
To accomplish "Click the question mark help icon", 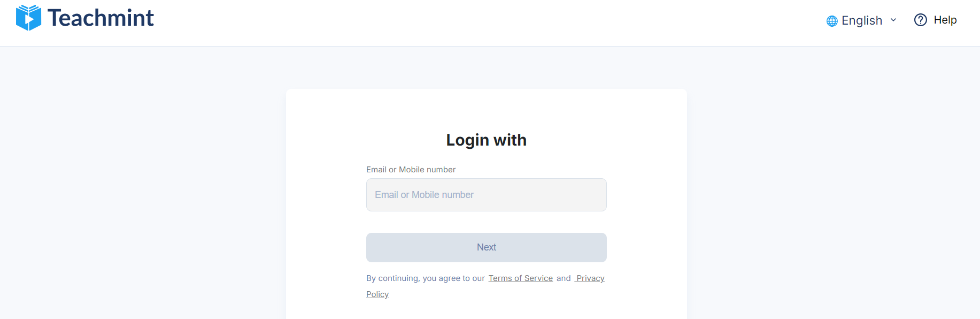I will [x=920, y=20].
